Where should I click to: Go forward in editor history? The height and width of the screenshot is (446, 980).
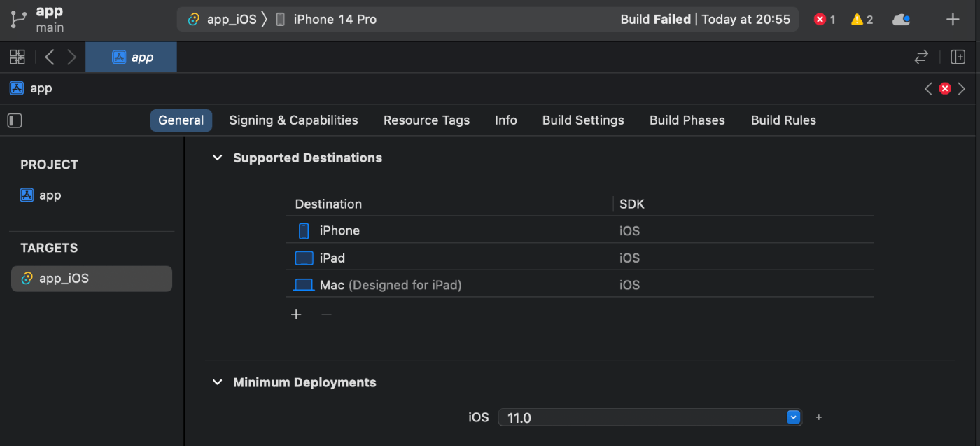[x=71, y=57]
